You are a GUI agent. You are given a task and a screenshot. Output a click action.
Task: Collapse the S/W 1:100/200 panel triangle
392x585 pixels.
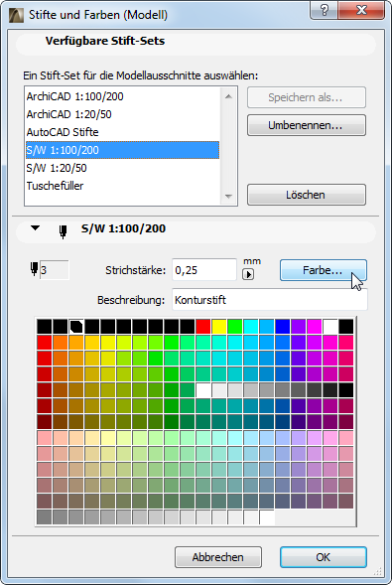point(35,228)
